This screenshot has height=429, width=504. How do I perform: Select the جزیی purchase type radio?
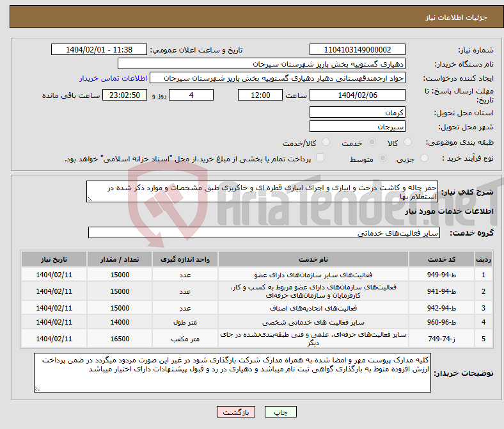coord(424,158)
